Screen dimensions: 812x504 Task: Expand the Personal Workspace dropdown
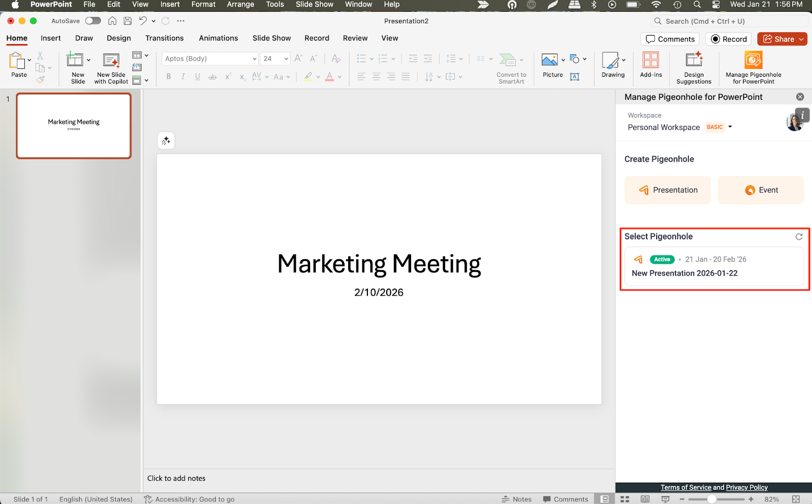pos(730,127)
